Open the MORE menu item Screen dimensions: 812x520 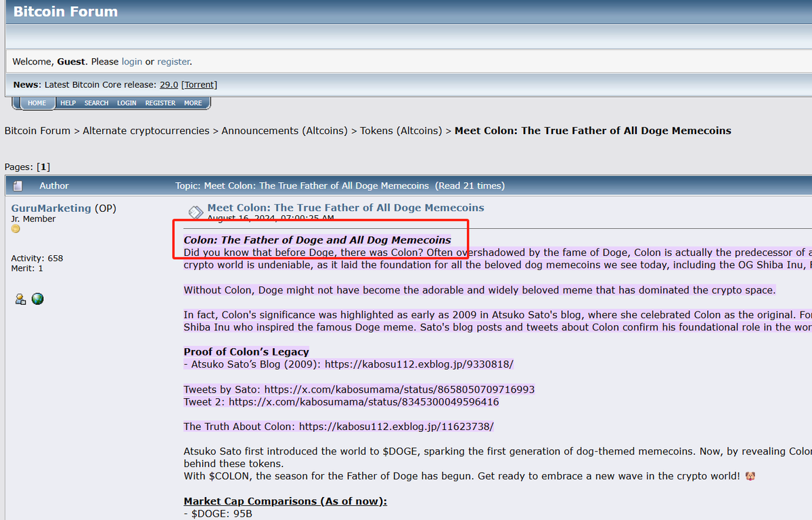(x=193, y=103)
